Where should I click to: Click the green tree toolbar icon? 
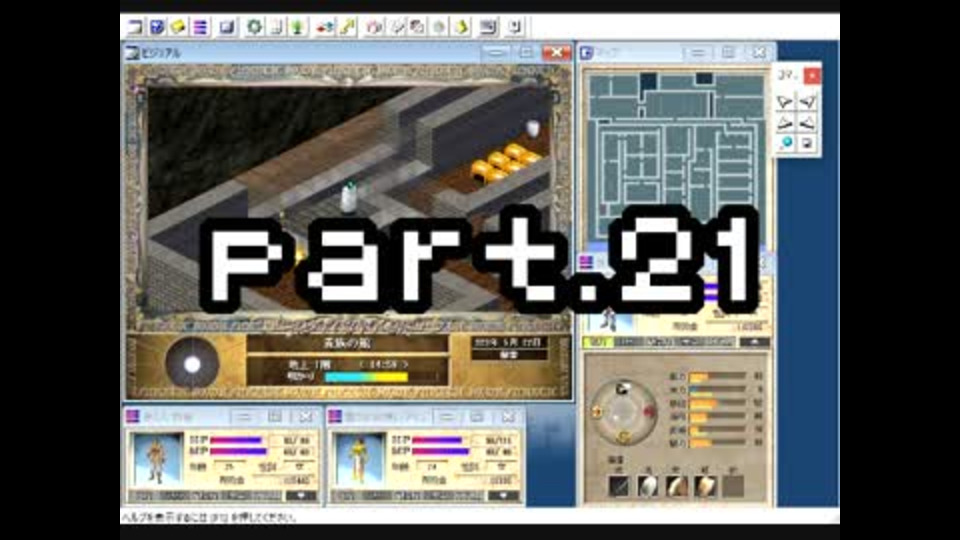pos(298,27)
